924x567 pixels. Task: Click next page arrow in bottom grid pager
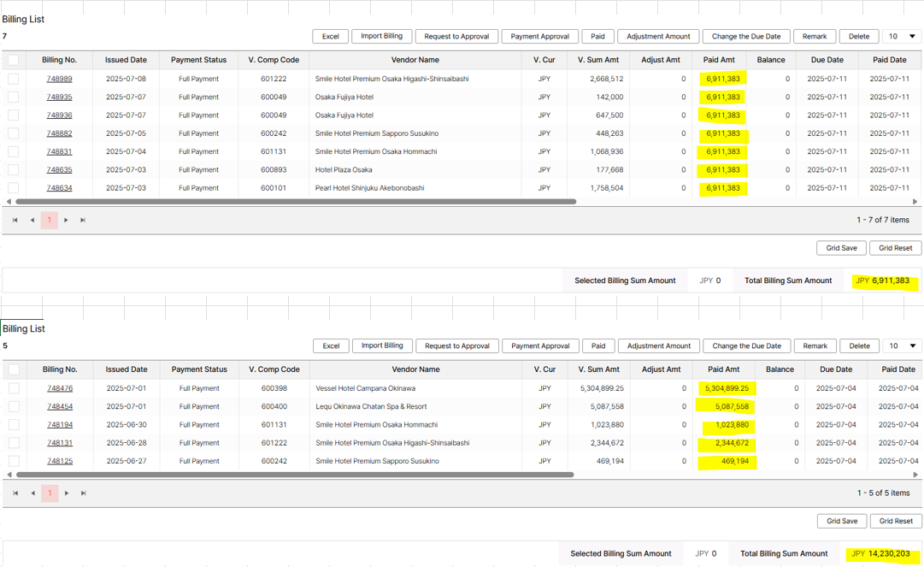click(x=67, y=493)
